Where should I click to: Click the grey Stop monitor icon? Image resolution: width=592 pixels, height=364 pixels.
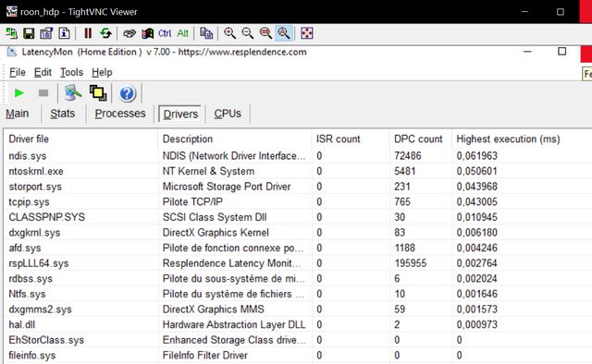(x=43, y=92)
